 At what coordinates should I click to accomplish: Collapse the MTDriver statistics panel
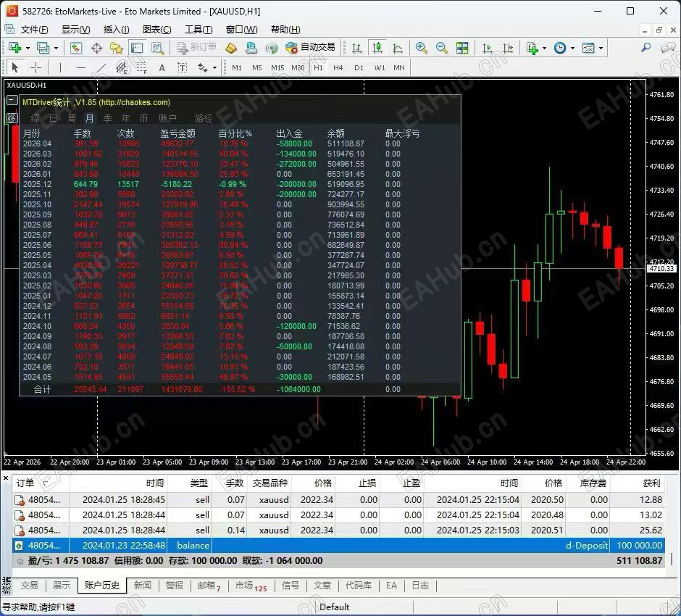pyautogui.click(x=12, y=101)
